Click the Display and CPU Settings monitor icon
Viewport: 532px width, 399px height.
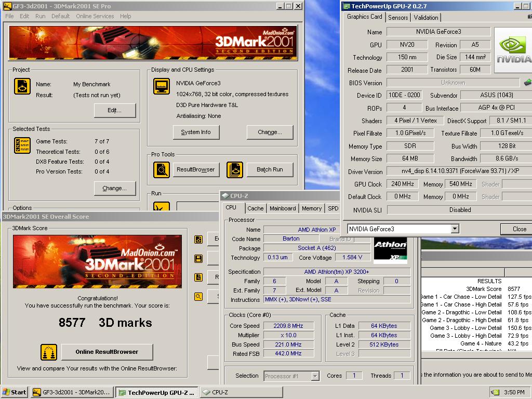pyautogui.click(x=162, y=86)
